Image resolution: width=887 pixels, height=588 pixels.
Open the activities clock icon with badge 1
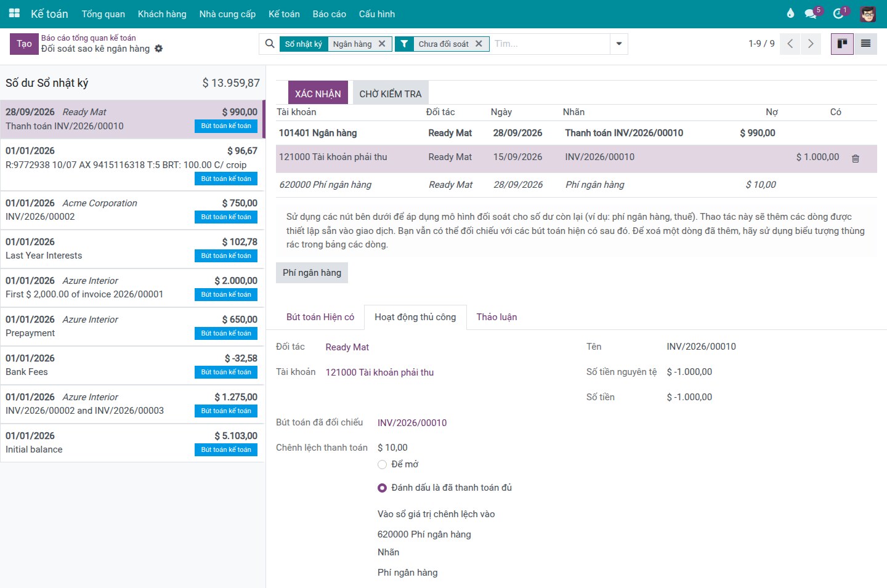[x=838, y=14]
